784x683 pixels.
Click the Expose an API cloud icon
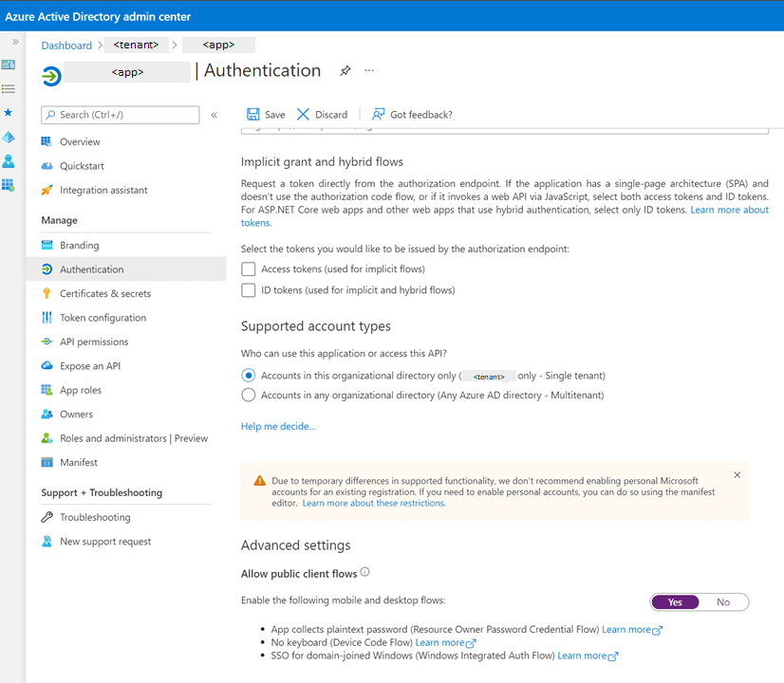(x=47, y=366)
